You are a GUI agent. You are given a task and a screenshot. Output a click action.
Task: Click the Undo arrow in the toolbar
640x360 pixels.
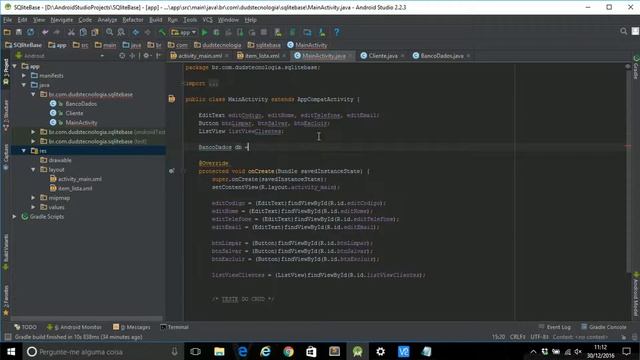(x=45, y=32)
